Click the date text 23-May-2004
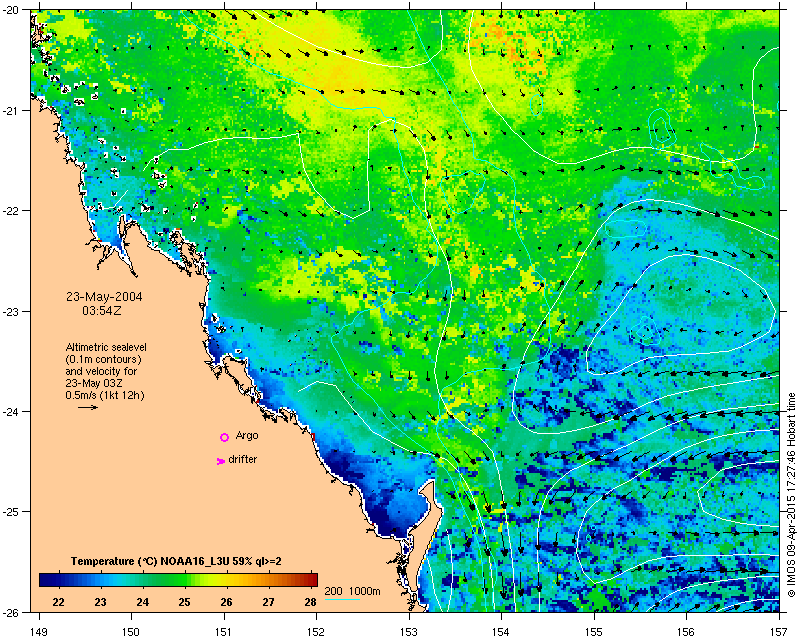Viewport: 800px width, 640px height. (104, 297)
